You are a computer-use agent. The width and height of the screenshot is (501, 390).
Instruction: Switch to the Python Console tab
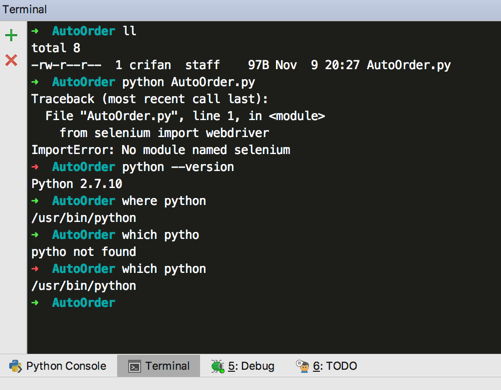click(x=58, y=366)
